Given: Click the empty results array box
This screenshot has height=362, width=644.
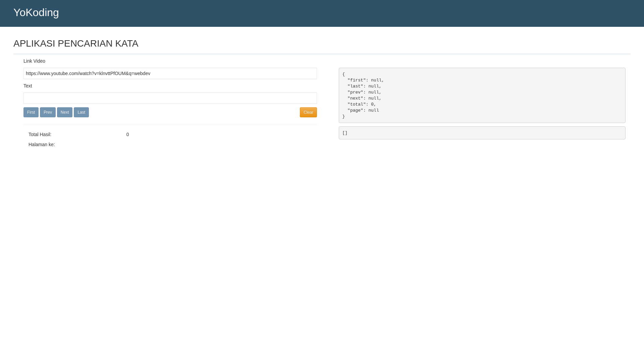Looking at the screenshot, I should coord(482,133).
